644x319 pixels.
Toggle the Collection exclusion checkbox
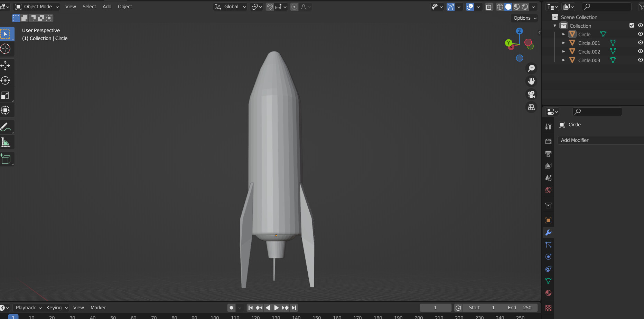pyautogui.click(x=632, y=25)
